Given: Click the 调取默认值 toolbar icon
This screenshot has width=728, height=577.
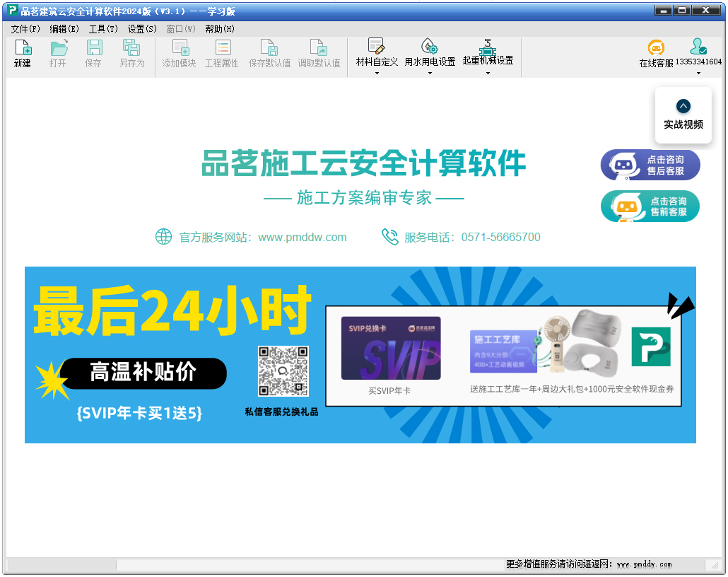Looking at the screenshot, I should click(x=319, y=47).
